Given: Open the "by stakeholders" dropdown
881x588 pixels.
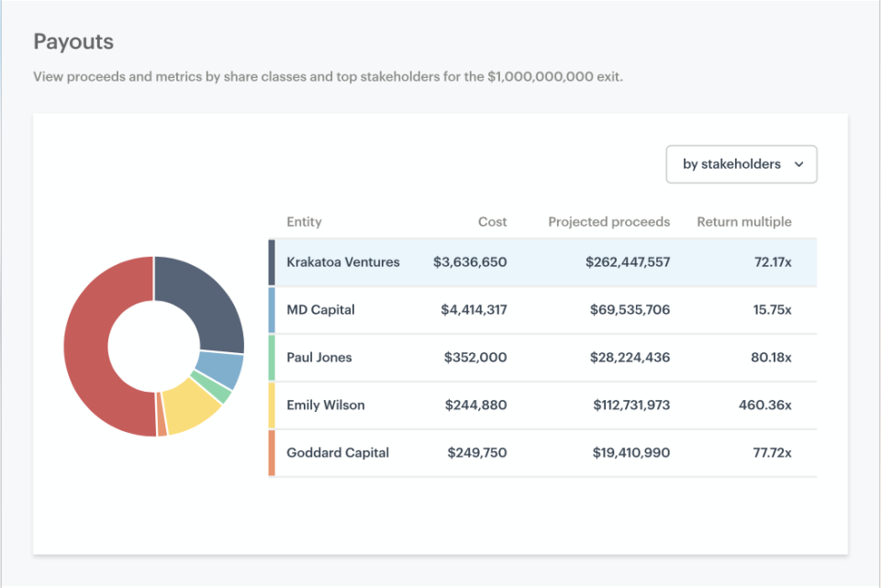Looking at the screenshot, I should point(741,164).
